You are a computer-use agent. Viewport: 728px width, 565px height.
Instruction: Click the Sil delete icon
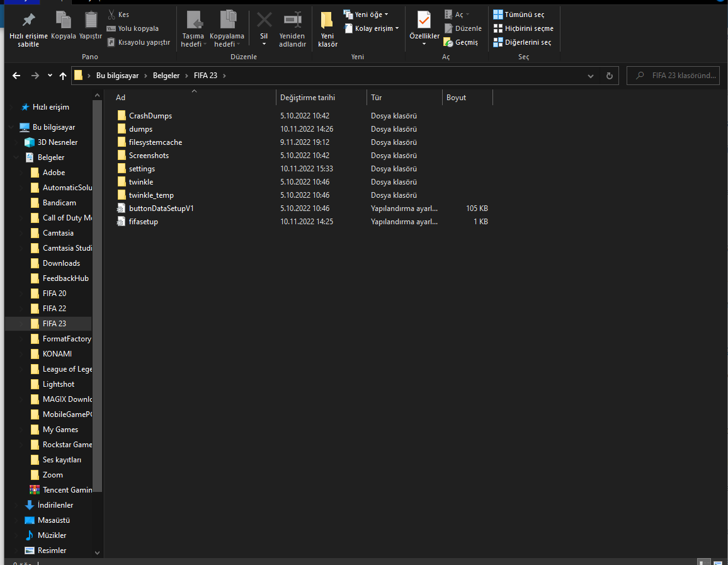pos(264,20)
